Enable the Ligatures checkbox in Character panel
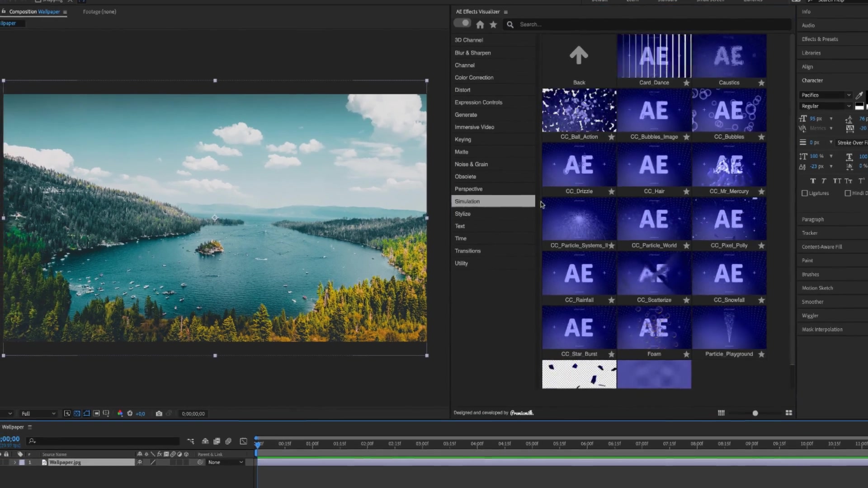868x488 pixels. pos(804,193)
